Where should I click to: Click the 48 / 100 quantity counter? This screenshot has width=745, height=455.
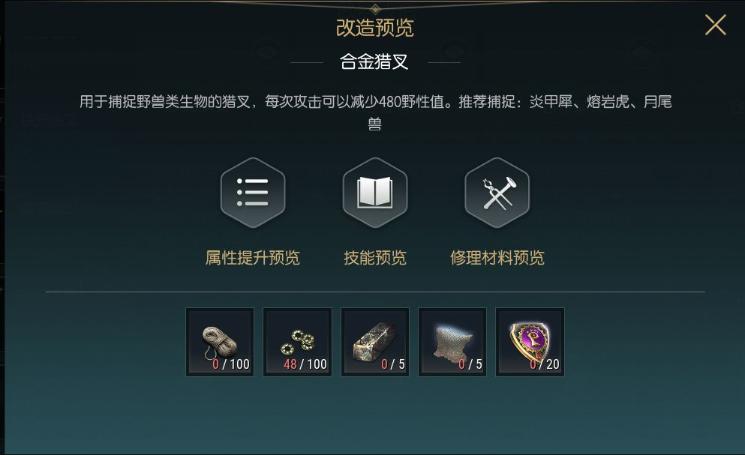[305, 364]
